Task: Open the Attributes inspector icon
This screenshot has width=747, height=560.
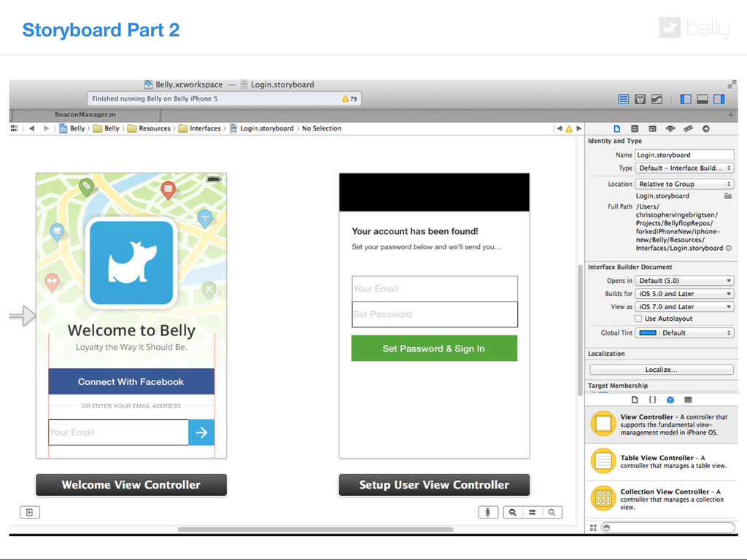Action: click(x=670, y=128)
